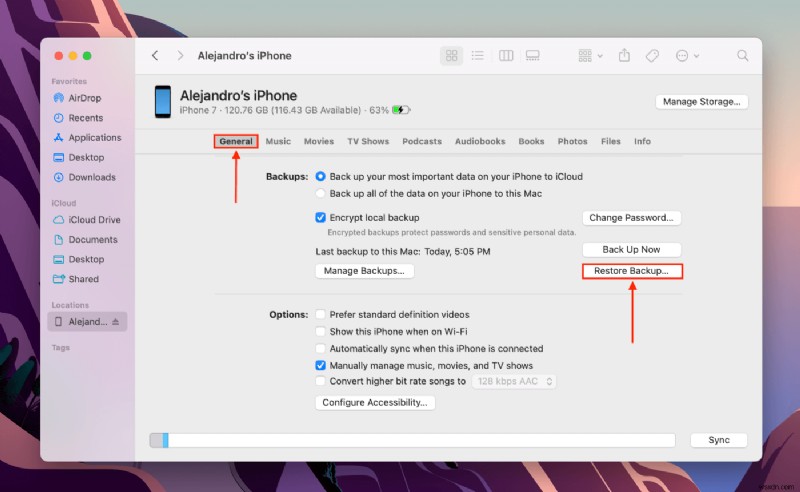Image resolution: width=800 pixels, height=492 pixels.
Task: Switch to the Podcasts tab
Action: 422,141
